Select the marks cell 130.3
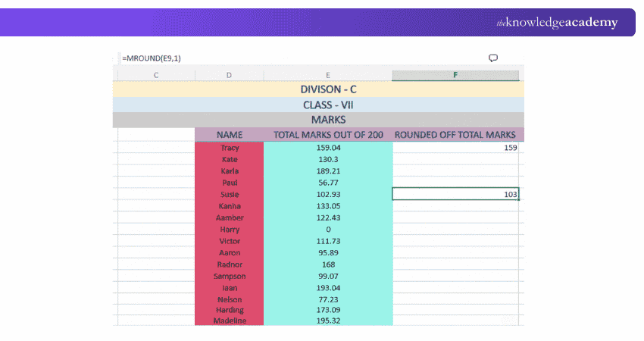The width and height of the screenshot is (644, 341). click(328, 159)
